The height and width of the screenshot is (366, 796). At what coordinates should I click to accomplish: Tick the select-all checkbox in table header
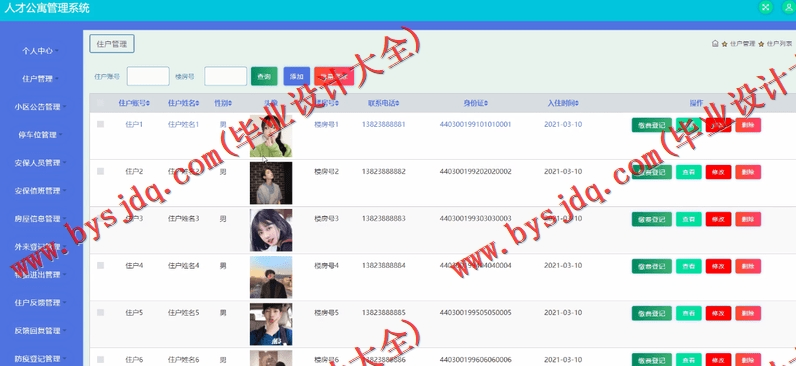coord(100,103)
